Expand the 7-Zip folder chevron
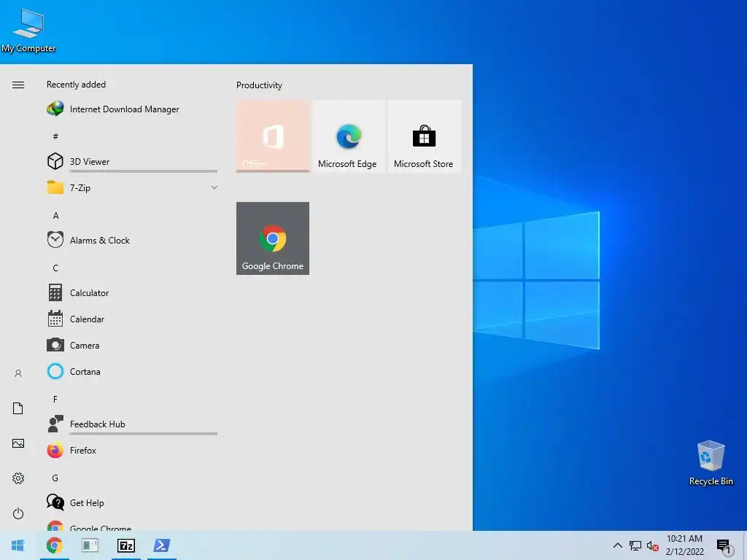This screenshot has width=747, height=560. coord(214,187)
